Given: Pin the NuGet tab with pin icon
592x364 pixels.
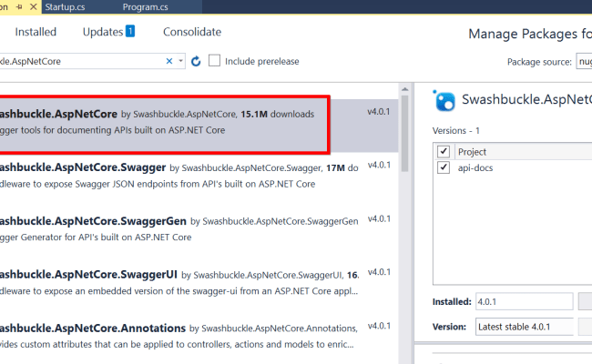Looking at the screenshot, I should [x=17, y=5].
